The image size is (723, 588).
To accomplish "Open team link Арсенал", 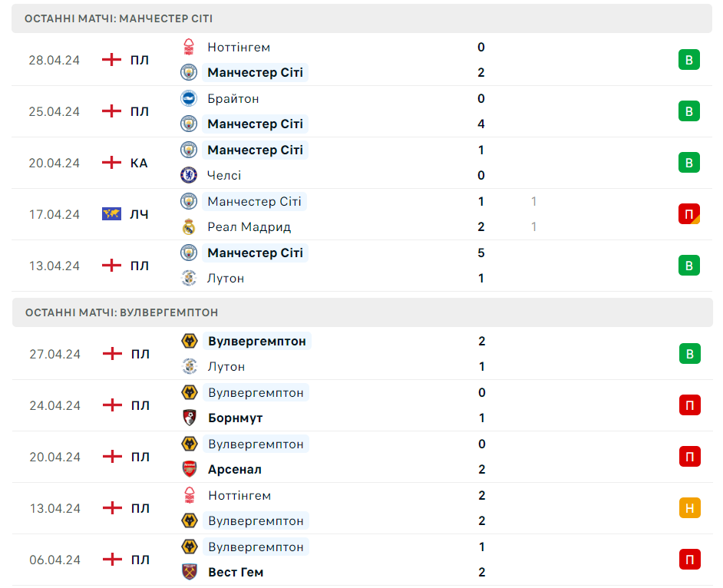I will pyautogui.click(x=235, y=470).
